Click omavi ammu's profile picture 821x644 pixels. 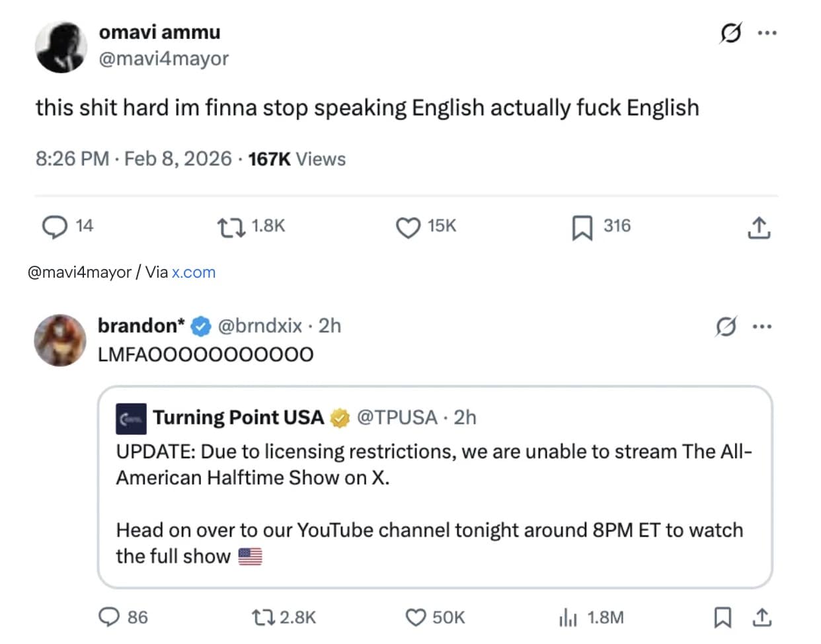(61, 46)
